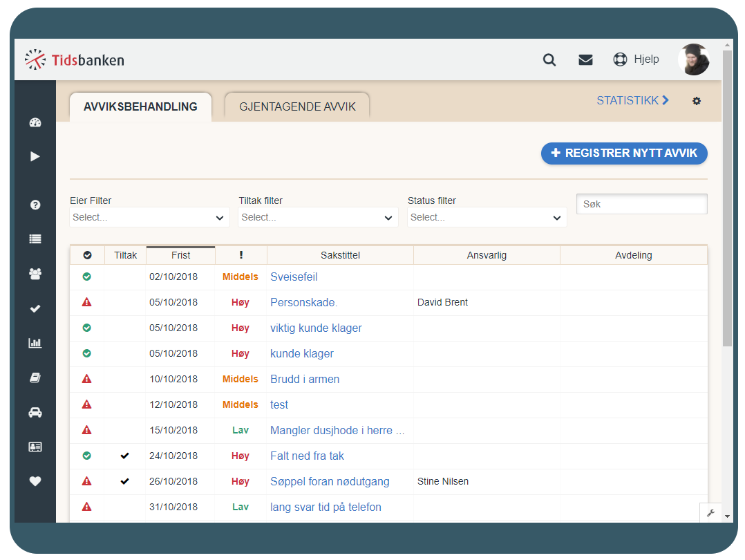This screenshot has height=560, width=745.
Task: Open the Personskade case
Action: click(x=303, y=302)
